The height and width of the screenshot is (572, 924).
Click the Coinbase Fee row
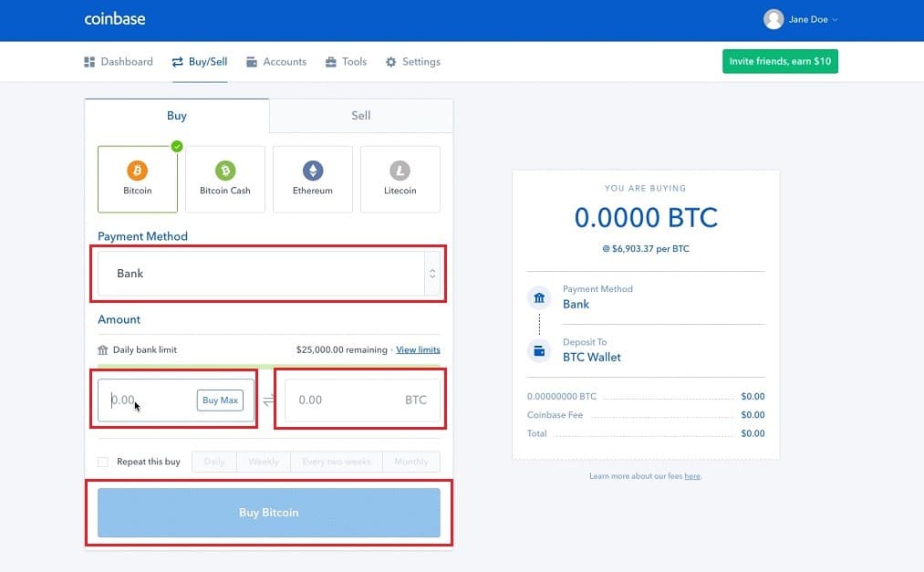[646, 415]
